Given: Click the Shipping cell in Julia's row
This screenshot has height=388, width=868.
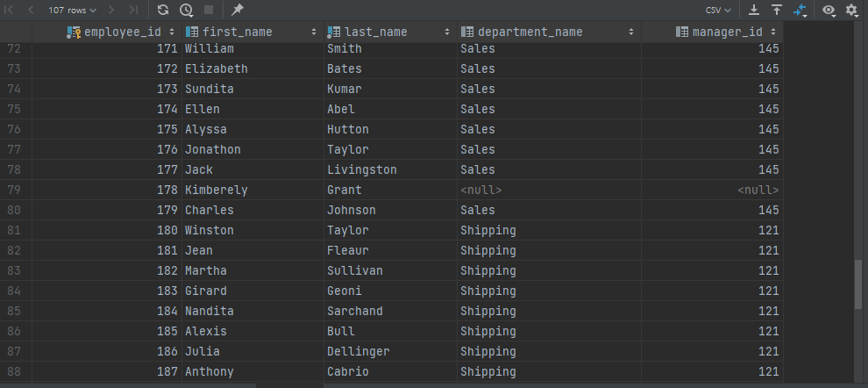Looking at the screenshot, I should 549,351.
